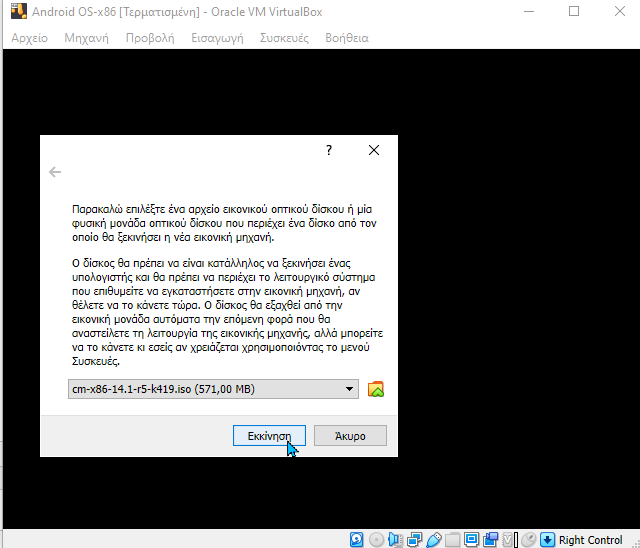The height and width of the screenshot is (548, 640).
Task: Click the shared folders status icon
Action: point(453,539)
